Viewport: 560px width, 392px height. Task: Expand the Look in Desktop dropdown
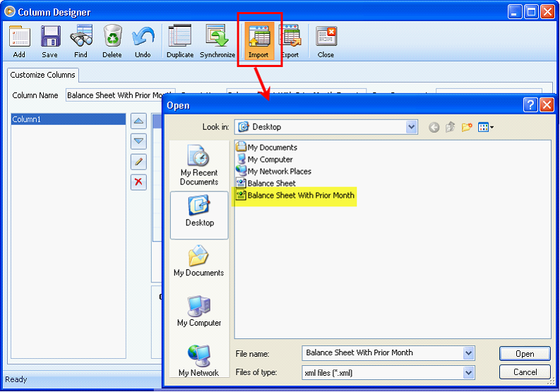(x=412, y=127)
